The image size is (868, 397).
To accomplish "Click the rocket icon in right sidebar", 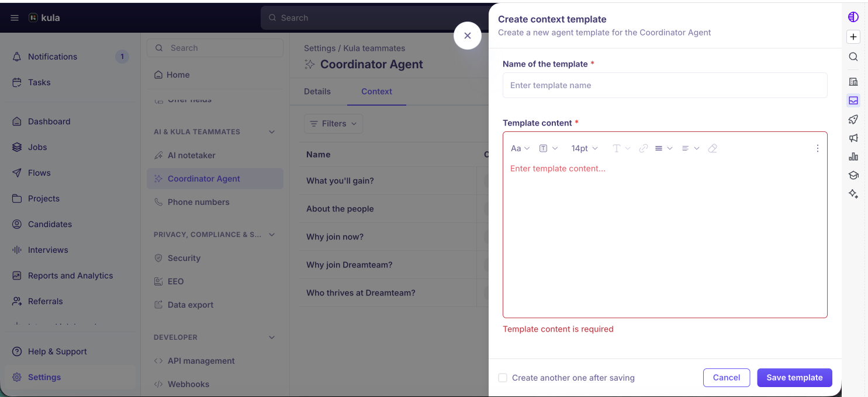I will 853,119.
